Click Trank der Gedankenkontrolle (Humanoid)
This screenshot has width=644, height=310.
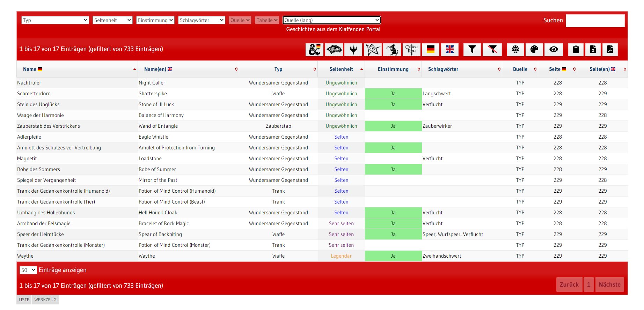[x=64, y=191]
